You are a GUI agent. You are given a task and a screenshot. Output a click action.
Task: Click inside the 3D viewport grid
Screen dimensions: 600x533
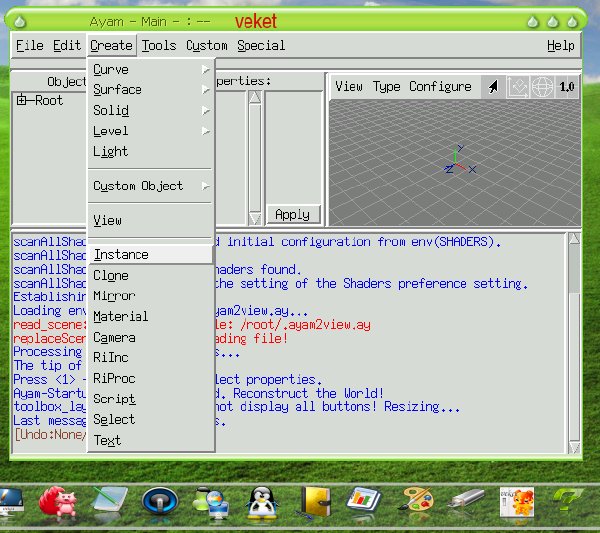[x=455, y=162]
